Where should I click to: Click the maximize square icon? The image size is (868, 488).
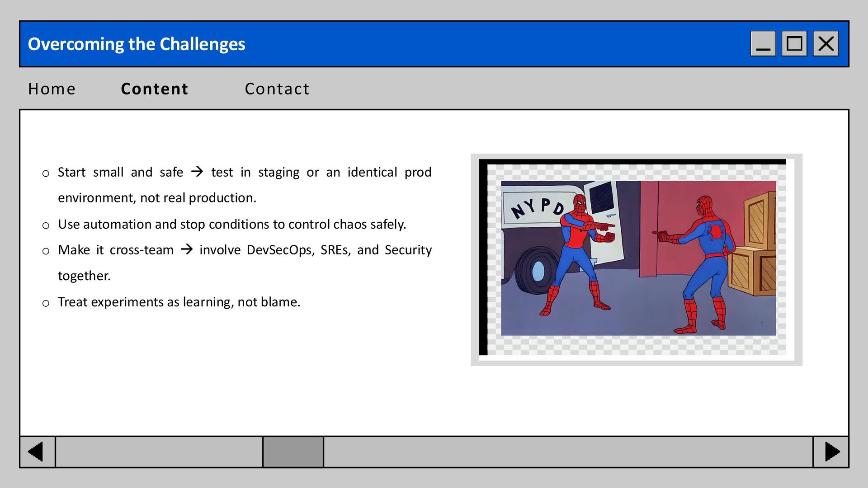tap(794, 44)
